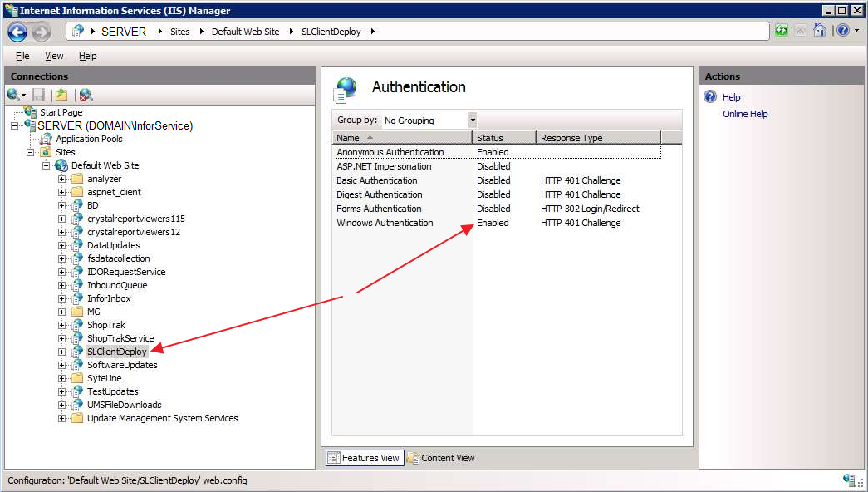Sort by the Status column header
Viewport: 868px width, 492px height.
click(503, 137)
